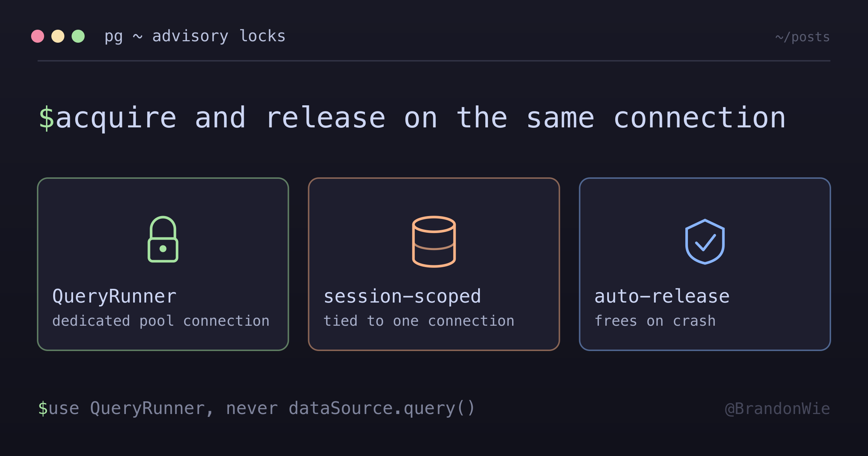Select the auto-release card title

pos(662,296)
